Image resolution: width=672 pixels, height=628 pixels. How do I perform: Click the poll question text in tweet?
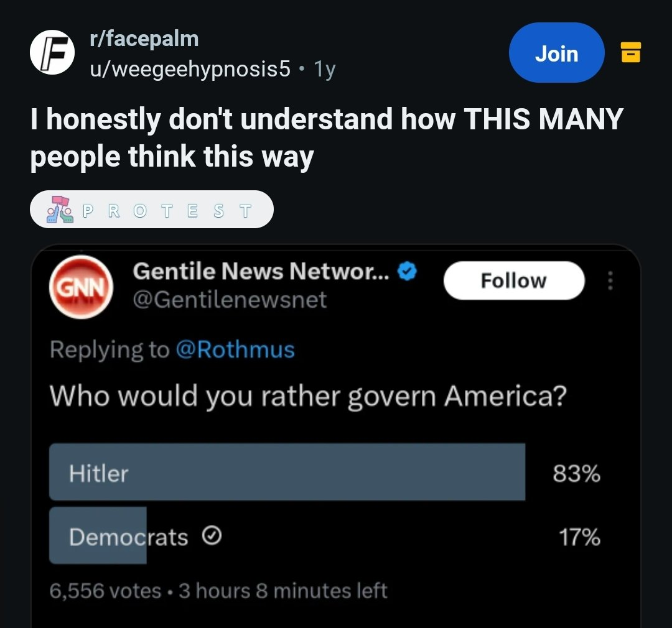[307, 396]
